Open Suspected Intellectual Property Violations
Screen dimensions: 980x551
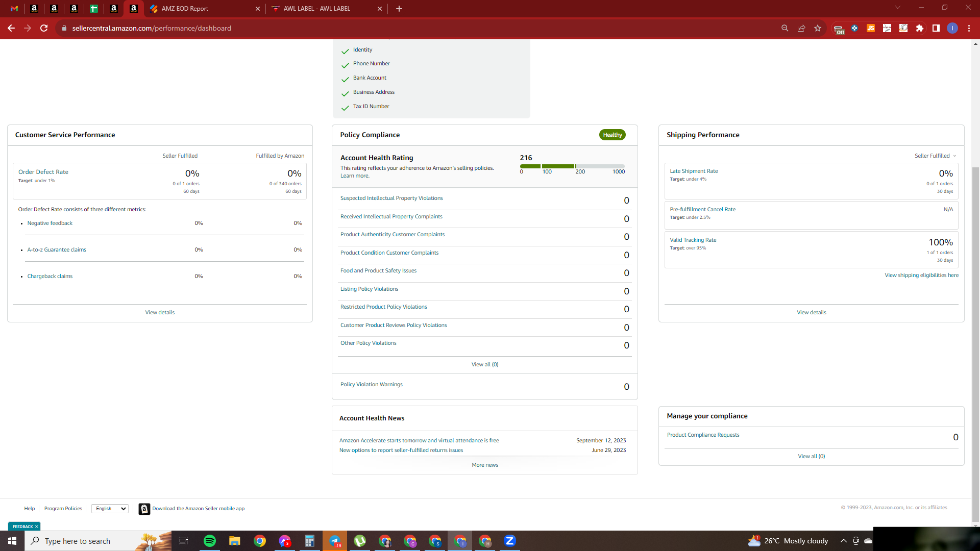click(x=391, y=198)
